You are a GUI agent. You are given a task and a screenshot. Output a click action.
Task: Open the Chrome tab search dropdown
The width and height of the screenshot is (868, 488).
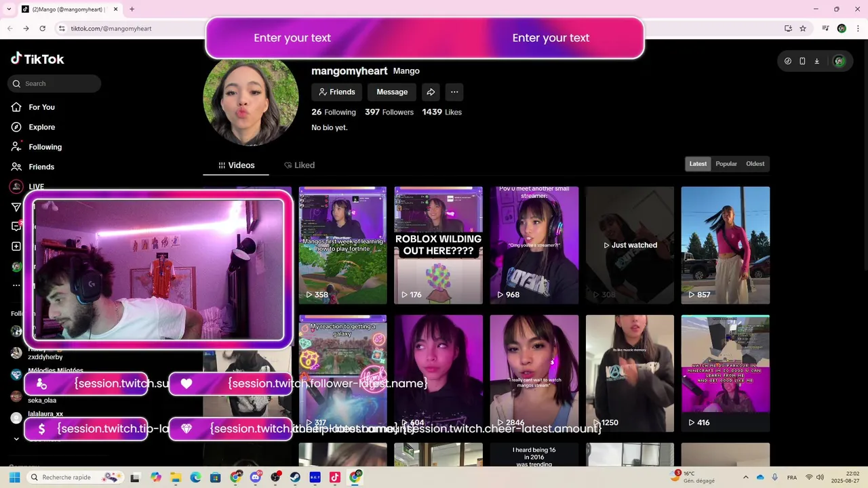[8, 9]
